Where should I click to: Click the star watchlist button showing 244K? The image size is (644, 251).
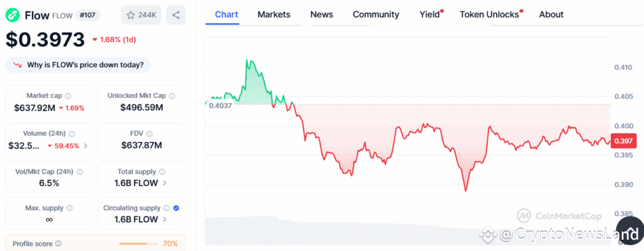click(141, 15)
